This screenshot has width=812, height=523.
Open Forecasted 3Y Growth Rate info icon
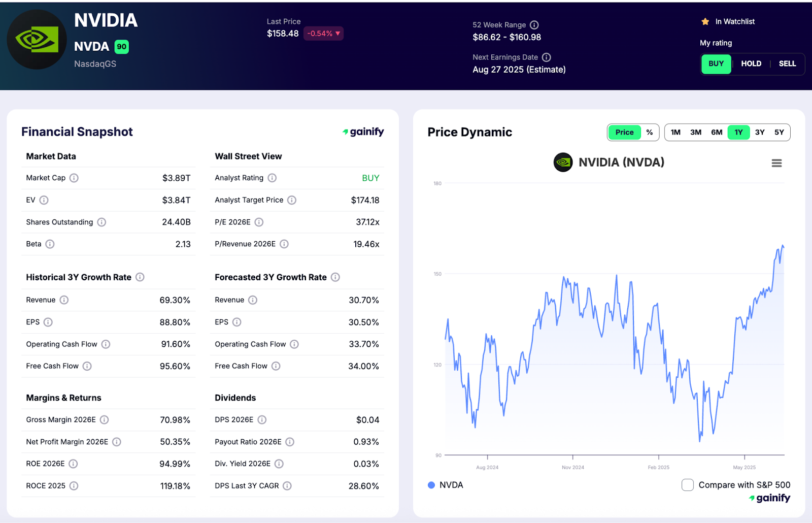tap(335, 277)
